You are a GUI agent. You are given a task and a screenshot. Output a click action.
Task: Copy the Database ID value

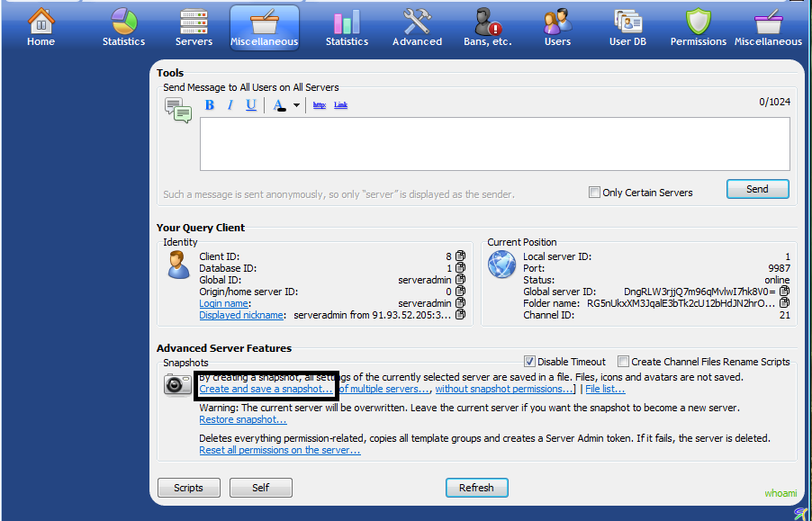(x=460, y=268)
